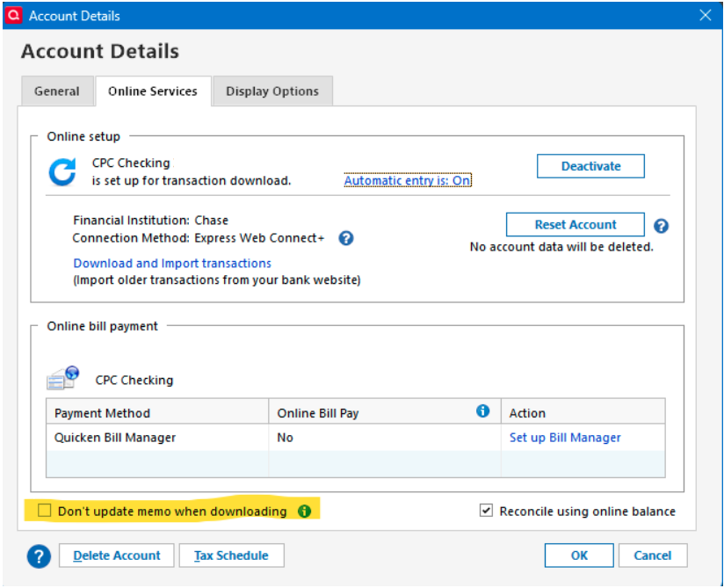This screenshot has width=724, height=588.
Task: Click the Reset Account button
Action: pos(576,225)
